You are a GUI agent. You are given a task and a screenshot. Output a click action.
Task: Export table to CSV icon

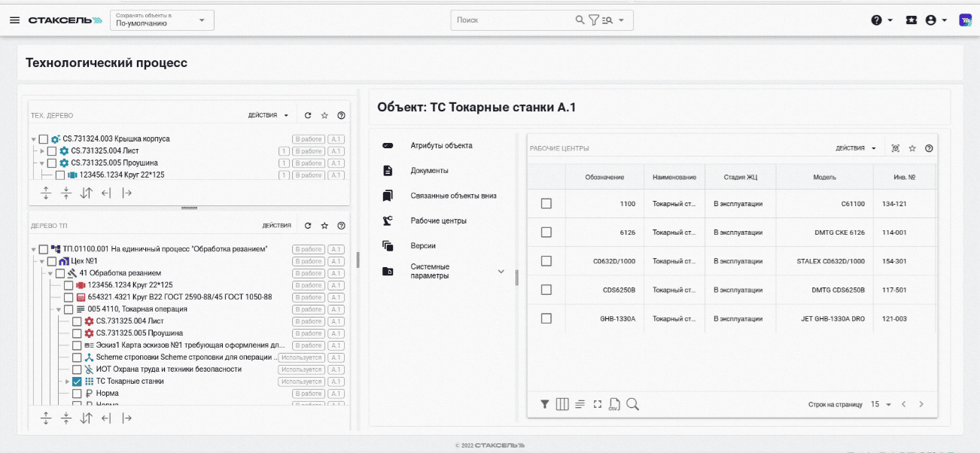click(x=614, y=404)
